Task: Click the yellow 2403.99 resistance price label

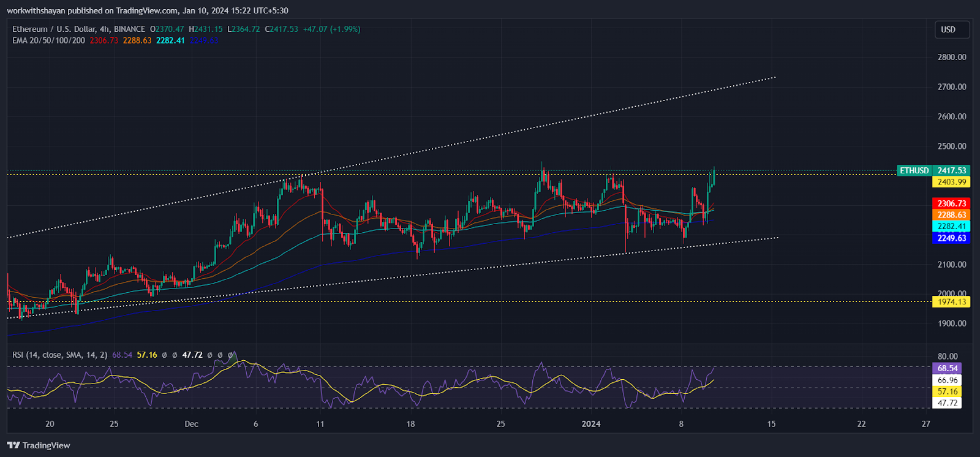Action: [x=951, y=182]
